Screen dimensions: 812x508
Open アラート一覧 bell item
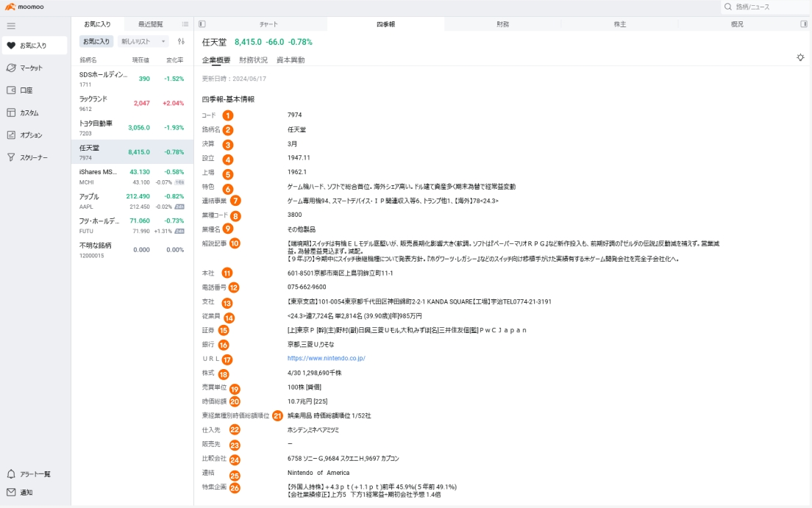(35, 474)
